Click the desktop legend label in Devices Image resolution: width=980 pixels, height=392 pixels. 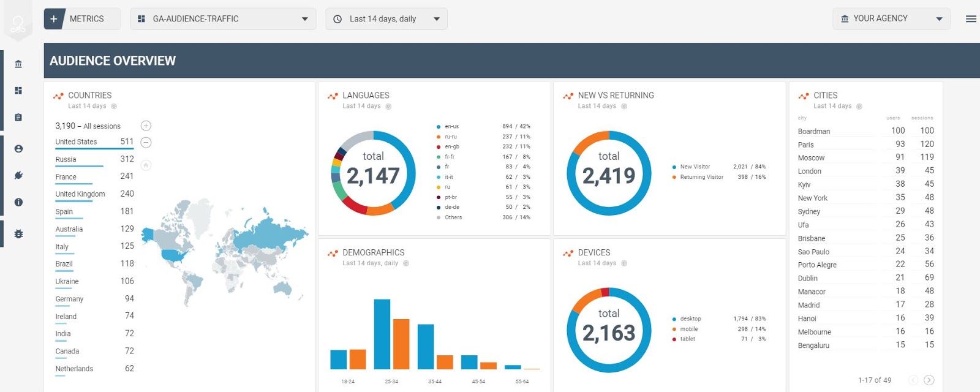click(x=690, y=319)
